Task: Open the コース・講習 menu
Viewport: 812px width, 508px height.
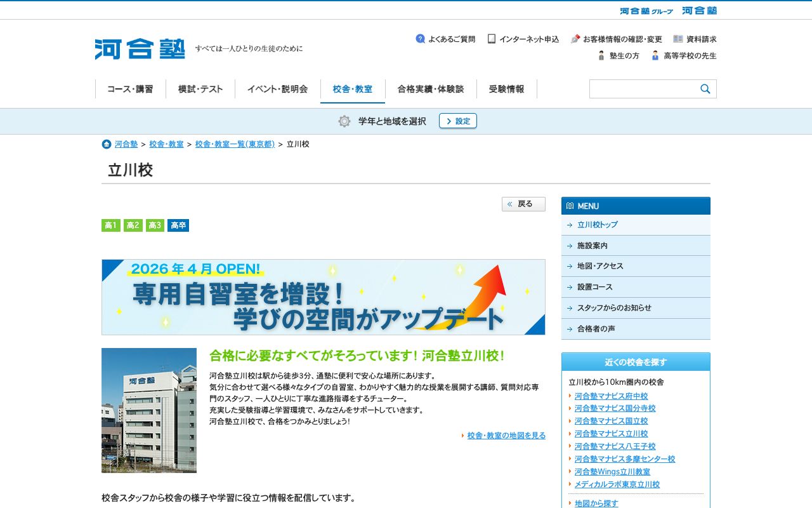Action: click(130, 89)
